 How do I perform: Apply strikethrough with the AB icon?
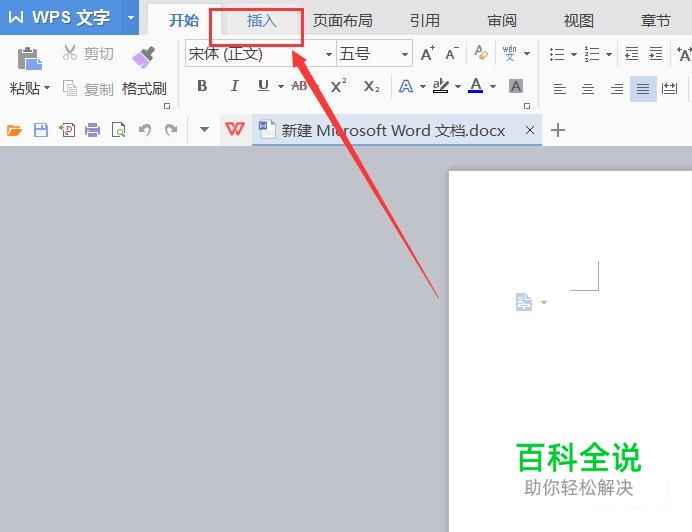(x=299, y=86)
